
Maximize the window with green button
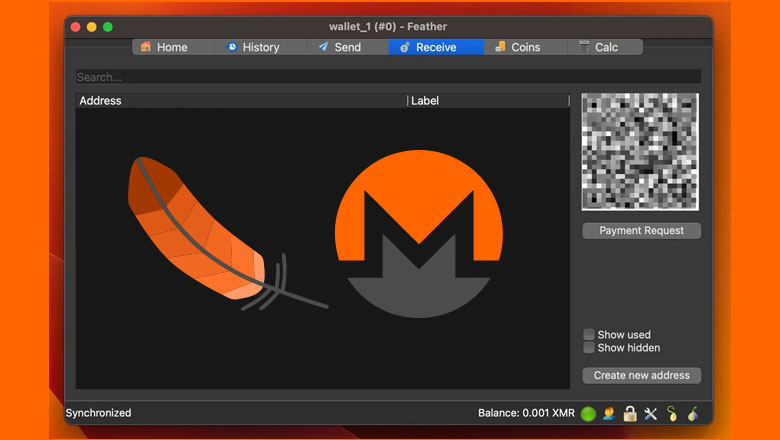(x=108, y=27)
